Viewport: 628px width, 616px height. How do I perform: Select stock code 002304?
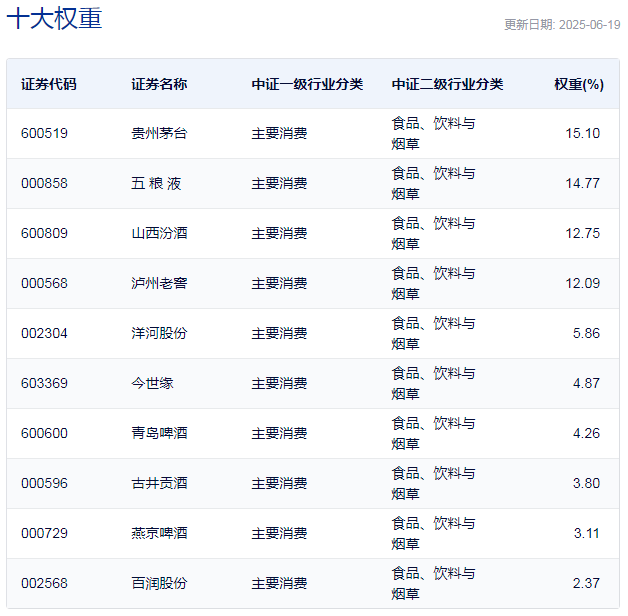[x=44, y=333]
